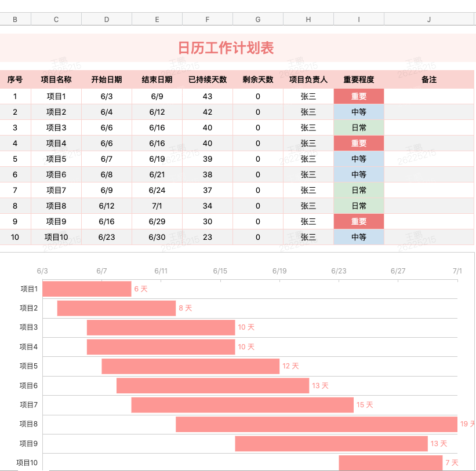
Task: Select empty 备注 cell for 项目1
Action: pos(428,96)
